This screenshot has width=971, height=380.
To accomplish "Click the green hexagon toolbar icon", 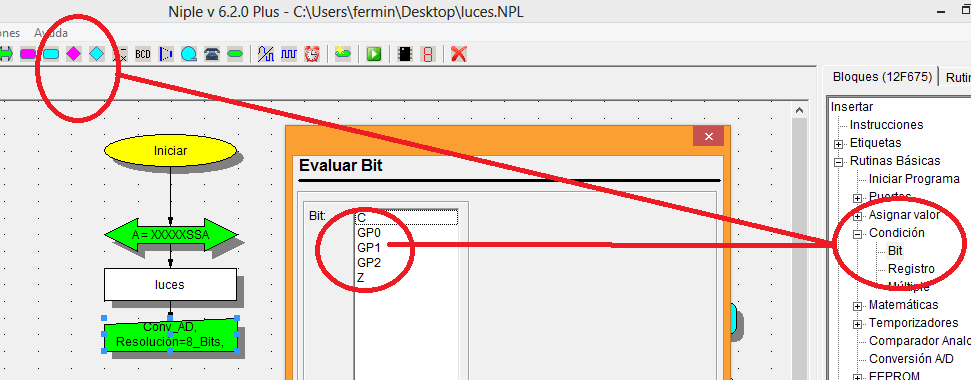I will [235, 54].
